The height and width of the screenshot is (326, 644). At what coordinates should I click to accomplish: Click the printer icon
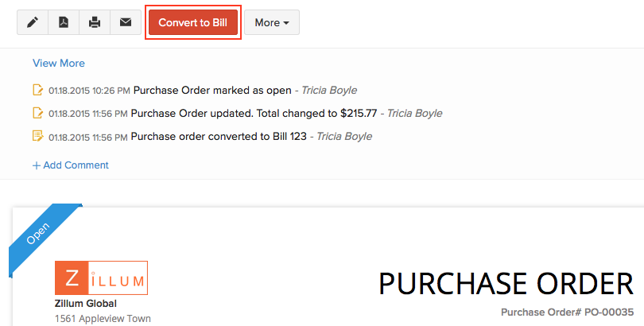pyautogui.click(x=95, y=22)
